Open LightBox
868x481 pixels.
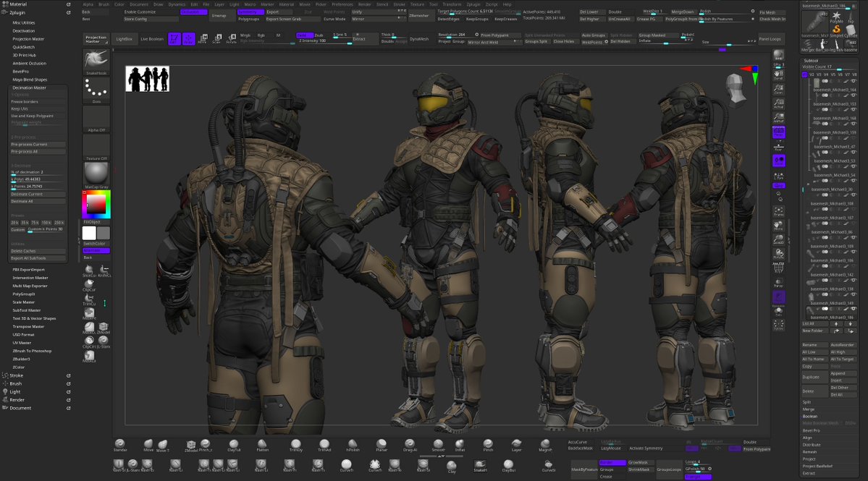coord(124,39)
